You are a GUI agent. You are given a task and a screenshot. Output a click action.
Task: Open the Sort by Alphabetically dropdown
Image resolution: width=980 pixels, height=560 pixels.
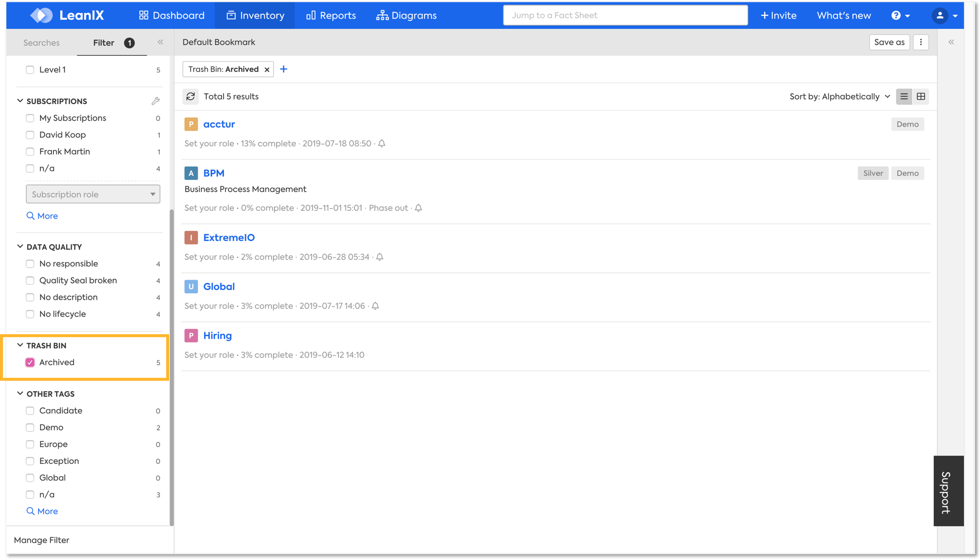[839, 97]
